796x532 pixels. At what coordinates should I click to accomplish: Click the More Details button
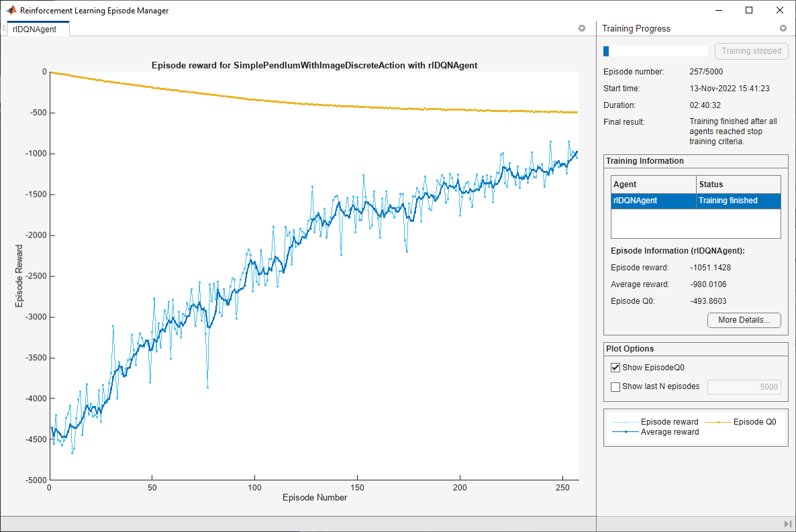pyautogui.click(x=744, y=320)
